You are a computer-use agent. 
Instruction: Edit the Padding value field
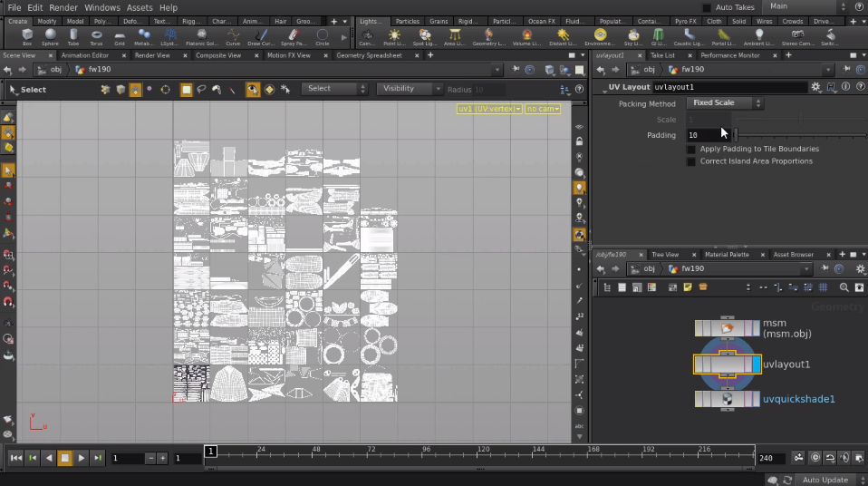click(709, 135)
